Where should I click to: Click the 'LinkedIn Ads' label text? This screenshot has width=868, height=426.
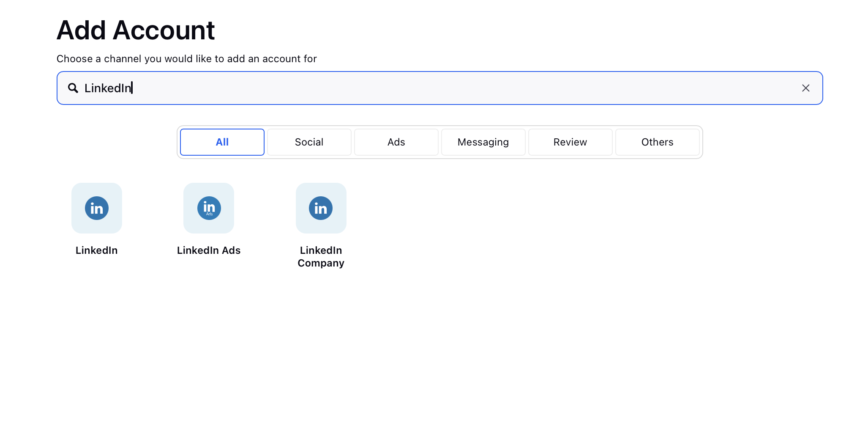(209, 250)
